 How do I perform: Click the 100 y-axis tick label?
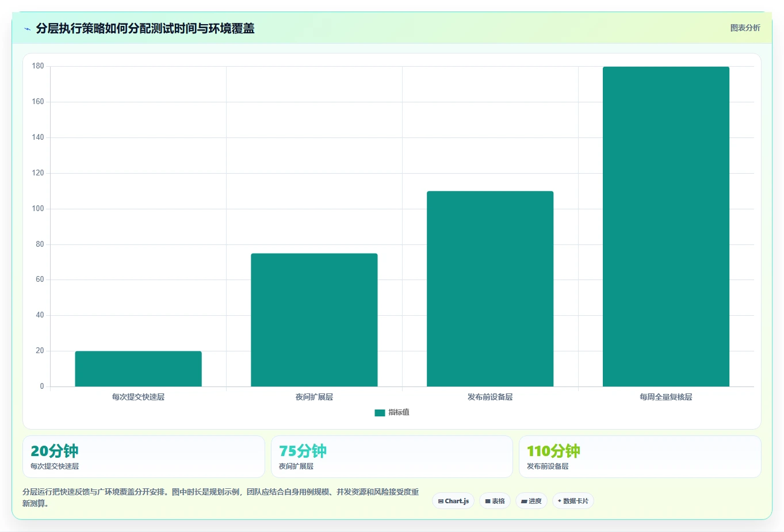(38, 209)
